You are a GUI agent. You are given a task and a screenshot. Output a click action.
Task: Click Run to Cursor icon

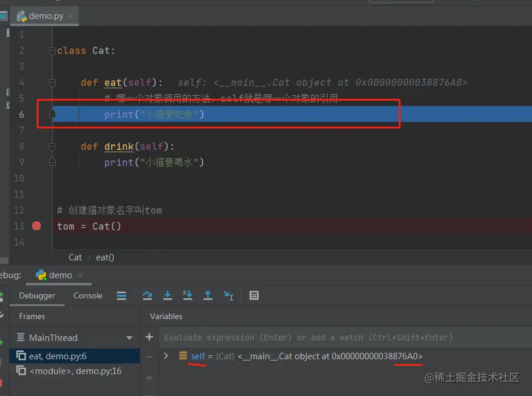pos(228,295)
